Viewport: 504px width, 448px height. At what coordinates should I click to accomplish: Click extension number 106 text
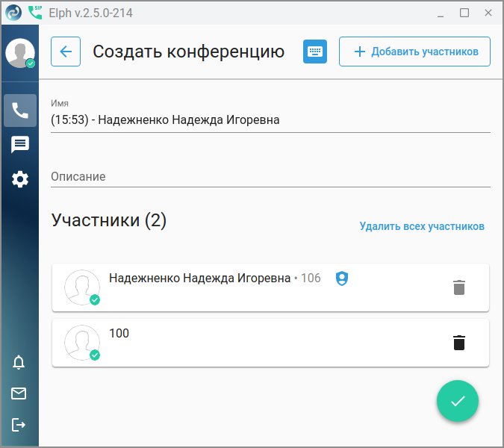point(311,279)
